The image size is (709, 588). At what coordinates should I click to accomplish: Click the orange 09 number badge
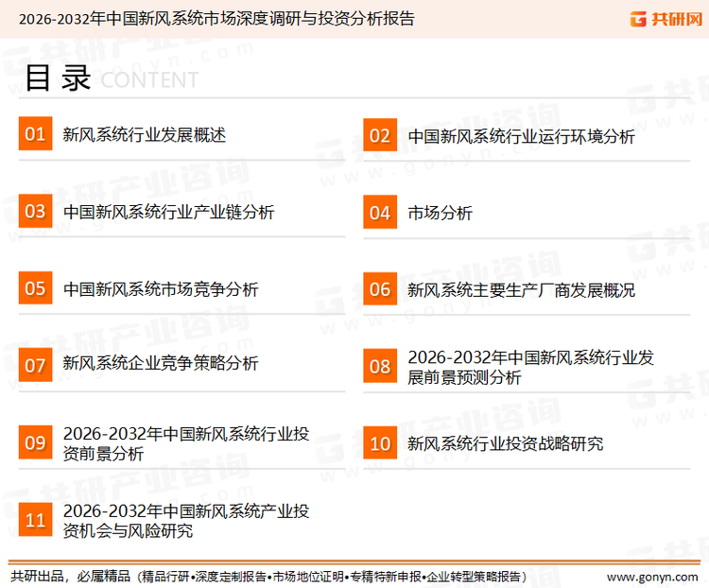(x=35, y=441)
